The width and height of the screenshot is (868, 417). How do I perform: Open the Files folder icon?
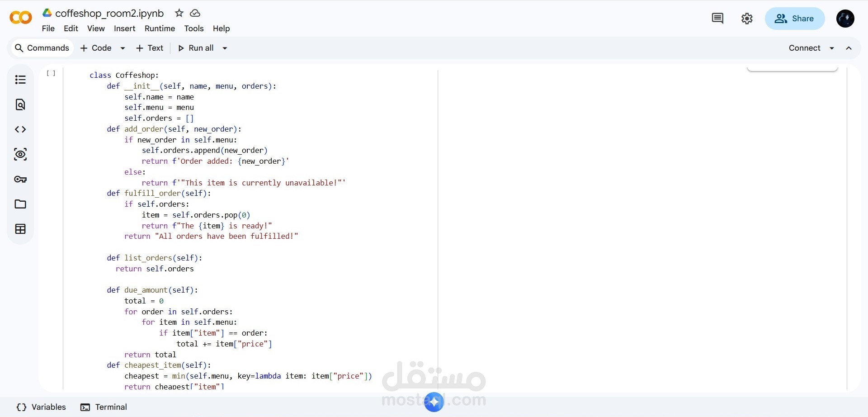tap(20, 204)
